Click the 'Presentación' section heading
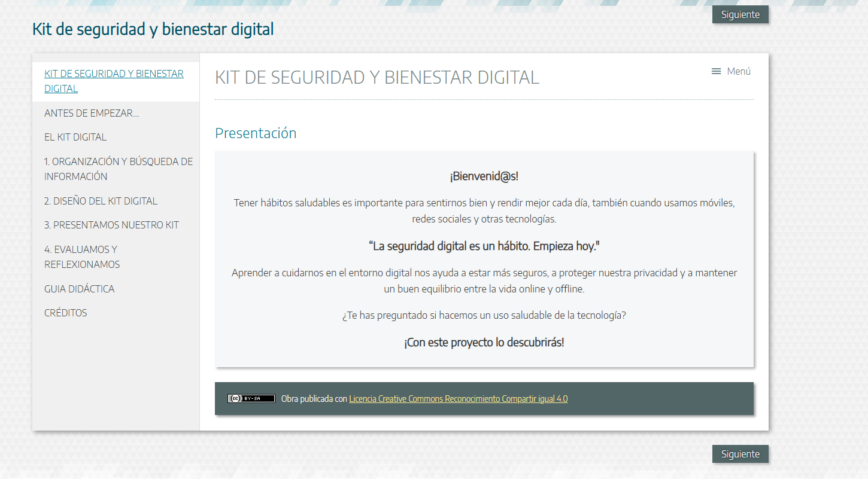This screenshot has height=479, width=868. click(256, 133)
